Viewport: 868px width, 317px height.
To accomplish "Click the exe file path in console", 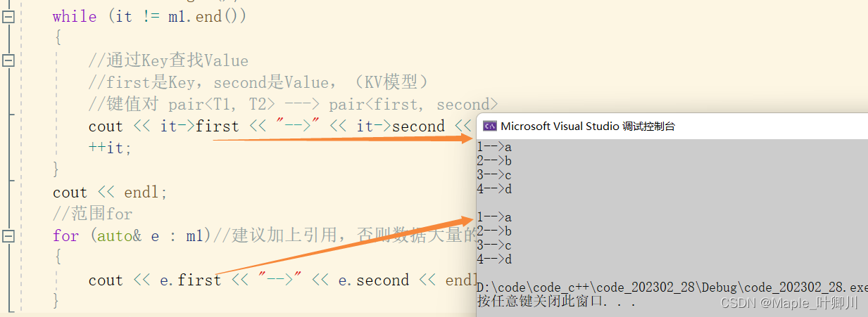I will pyautogui.click(x=672, y=288).
